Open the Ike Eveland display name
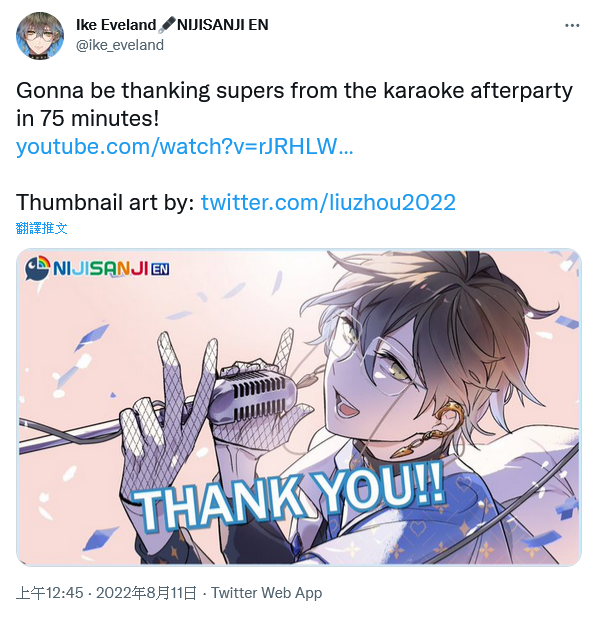 [x=116, y=24]
